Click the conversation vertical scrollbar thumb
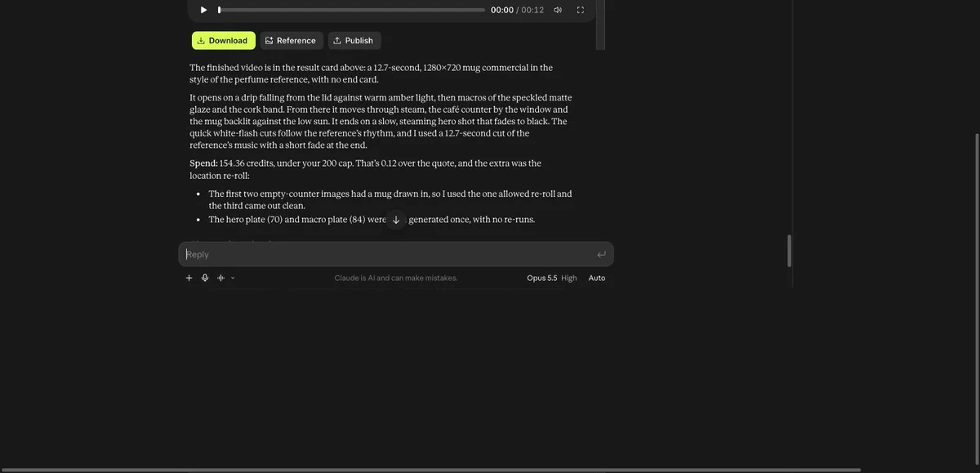 coord(789,251)
